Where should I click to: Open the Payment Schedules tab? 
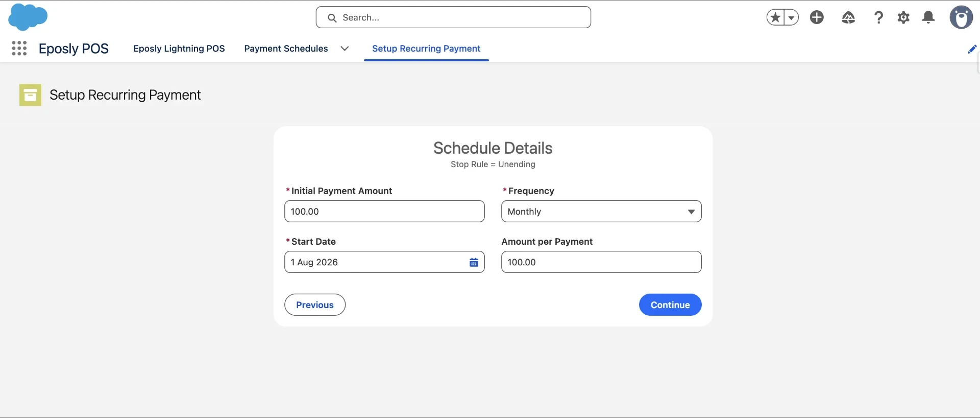coord(286,49)
